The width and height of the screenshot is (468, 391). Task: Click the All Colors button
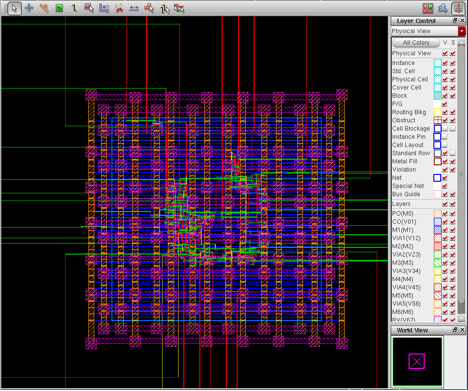tap(416, 43)
